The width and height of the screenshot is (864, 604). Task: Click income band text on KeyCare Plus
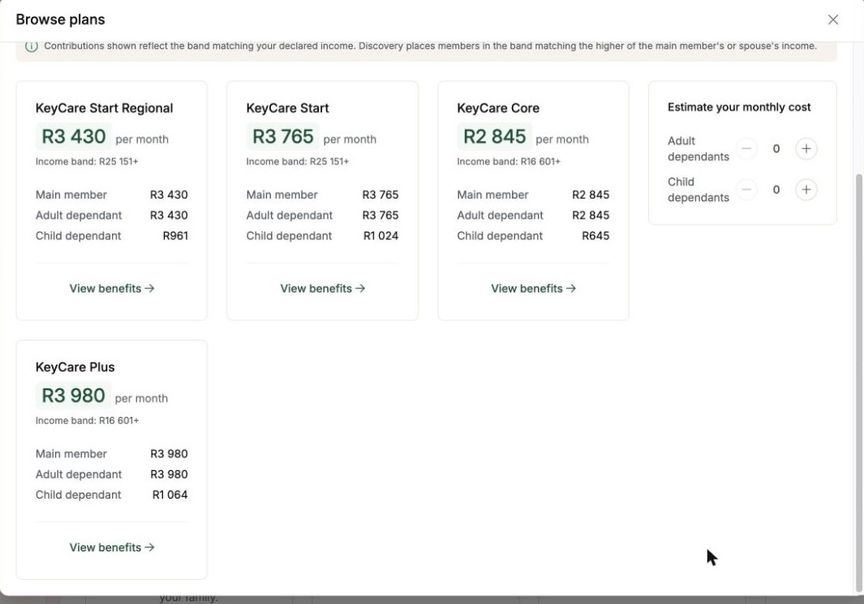[87, 420]
